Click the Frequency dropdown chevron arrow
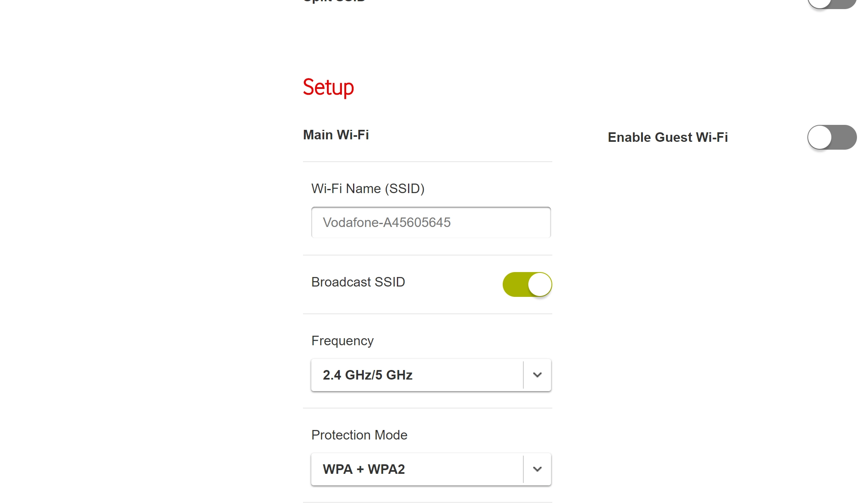This screenshot has width=864, height=504. pos(537,375)
